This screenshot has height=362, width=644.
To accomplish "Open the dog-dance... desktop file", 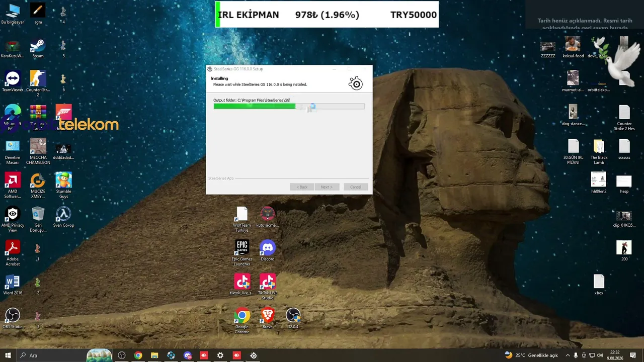I will 573,116.
